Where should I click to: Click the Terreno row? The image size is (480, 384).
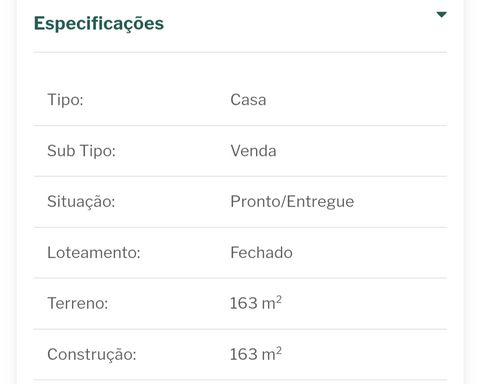click(240, 304)
